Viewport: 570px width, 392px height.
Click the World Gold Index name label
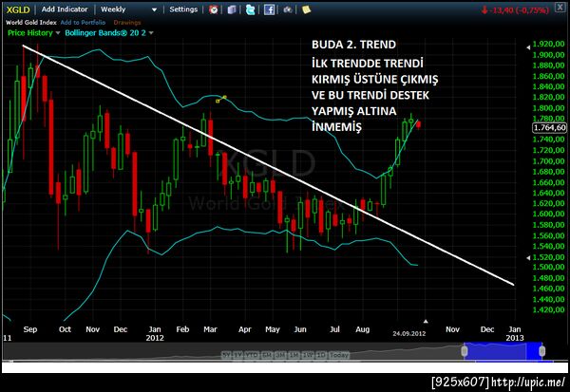[31, 22]
